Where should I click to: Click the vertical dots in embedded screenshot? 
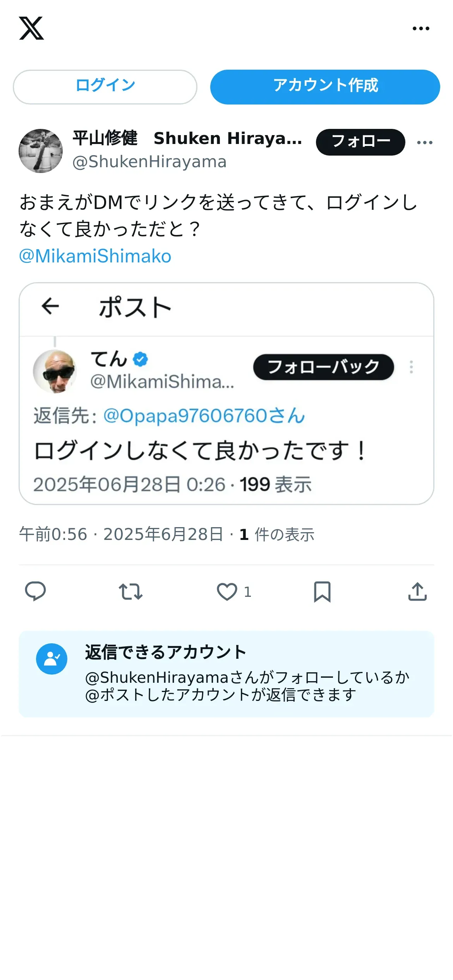[411, 367]
